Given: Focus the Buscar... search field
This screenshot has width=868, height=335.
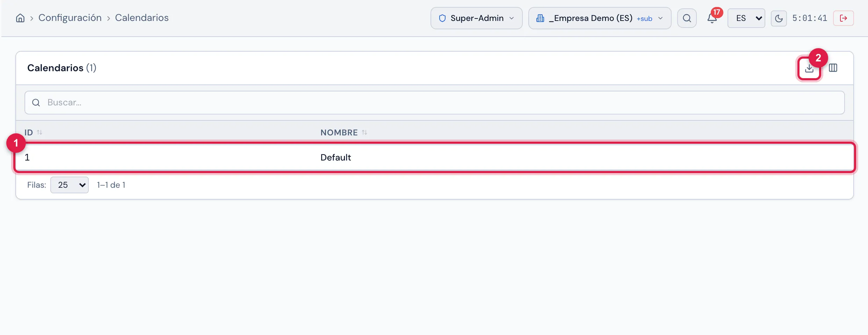Looking at the screenshot, I should (434, 103).
